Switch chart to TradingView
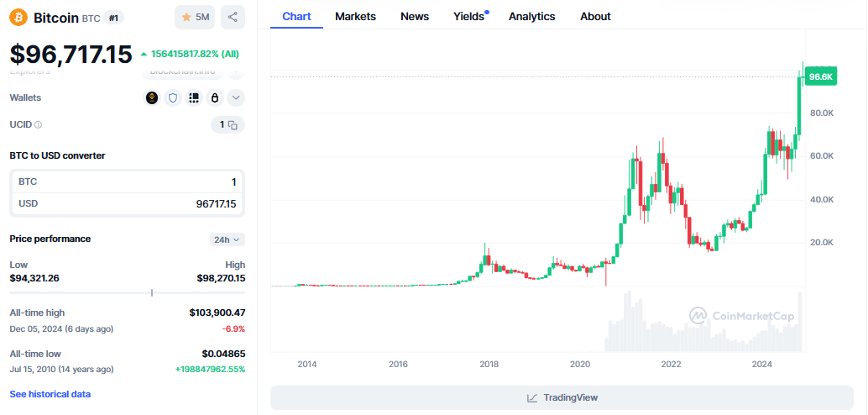Image resolution: width=868 pixels, height=415 pixels. click(x=562, y=397)
